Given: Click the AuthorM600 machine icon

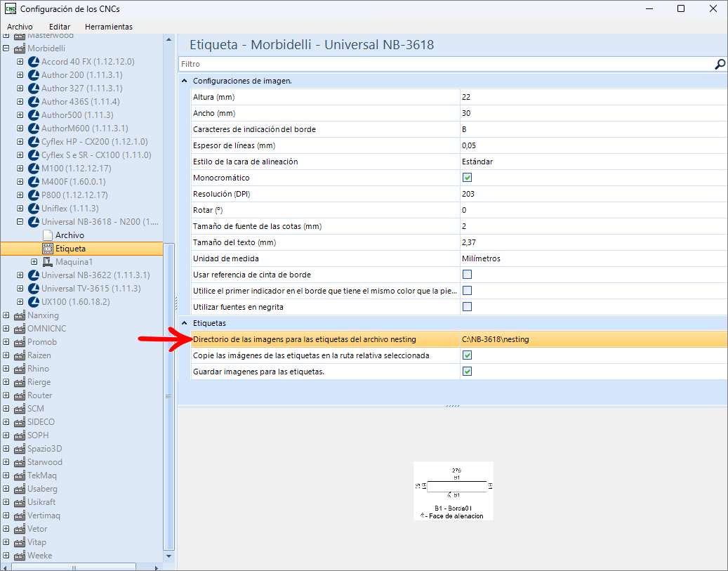Looking at the screenshot, I should click(x=34, y=129).
